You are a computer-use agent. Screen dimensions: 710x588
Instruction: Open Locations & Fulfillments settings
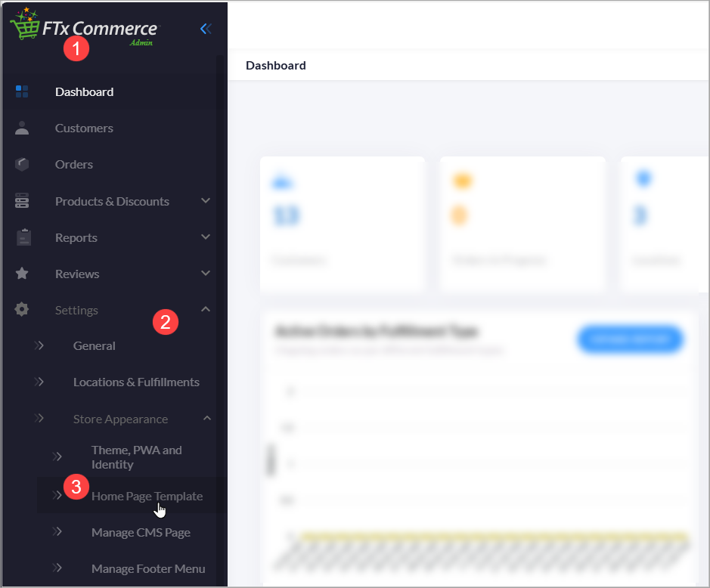click(x=136, y=382)
